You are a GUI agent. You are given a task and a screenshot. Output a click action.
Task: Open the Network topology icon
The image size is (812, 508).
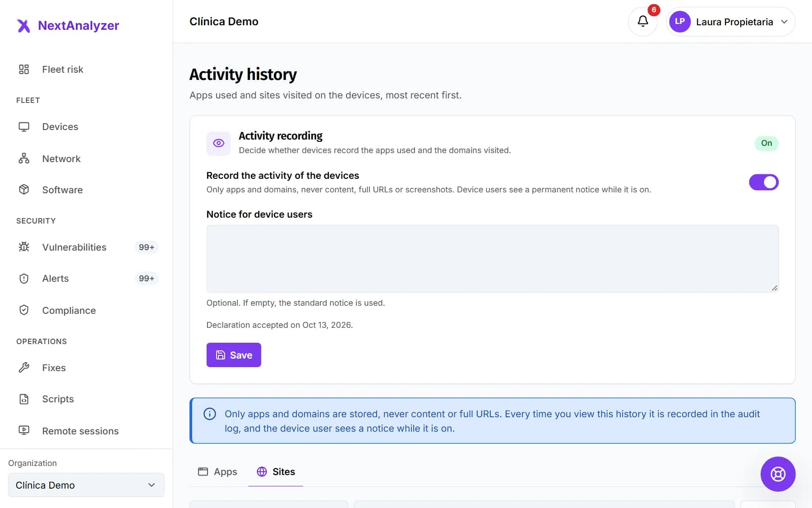point(24,158)
